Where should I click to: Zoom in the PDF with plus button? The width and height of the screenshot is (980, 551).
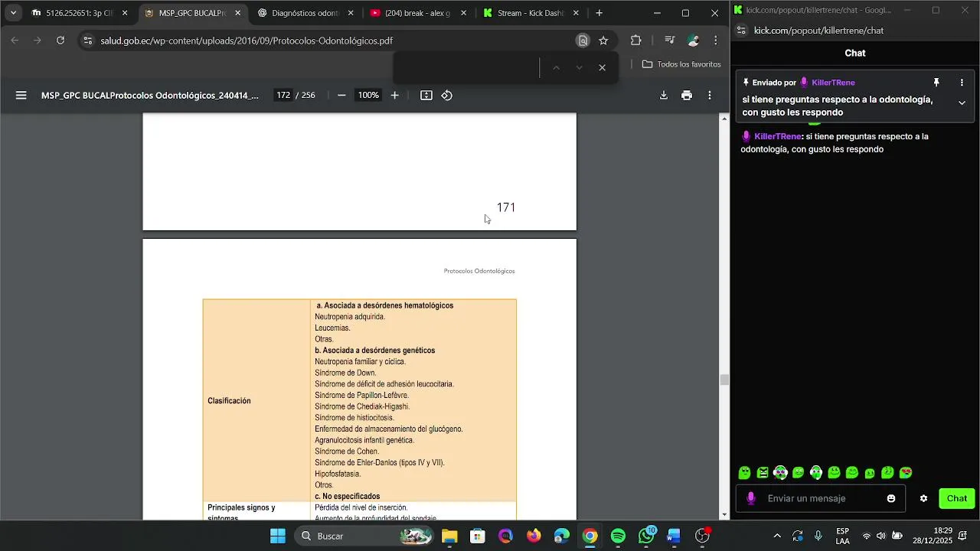point(394,95)
